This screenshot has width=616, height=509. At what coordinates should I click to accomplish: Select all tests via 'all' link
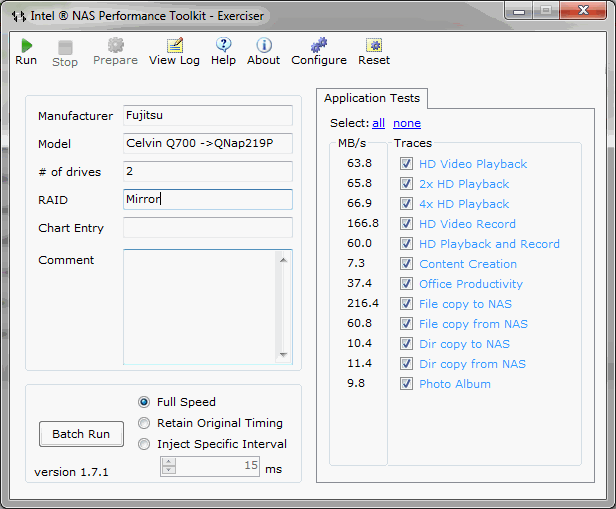[x=378, y=123]
